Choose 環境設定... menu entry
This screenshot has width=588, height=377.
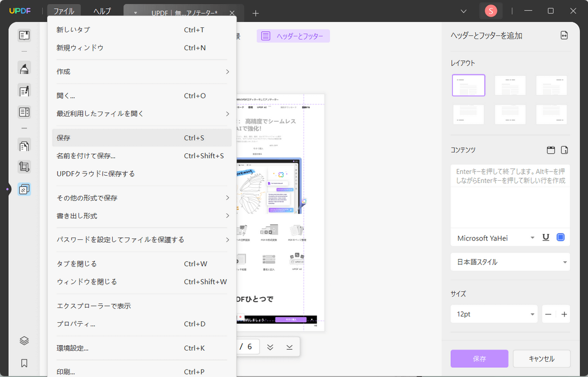coord(142,348)
